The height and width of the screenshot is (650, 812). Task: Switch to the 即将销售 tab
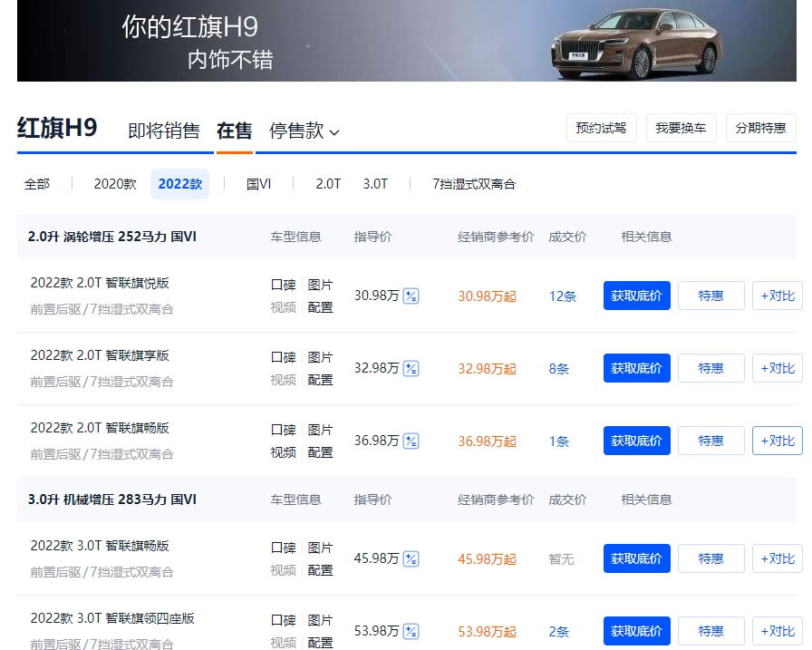[164, 131]
